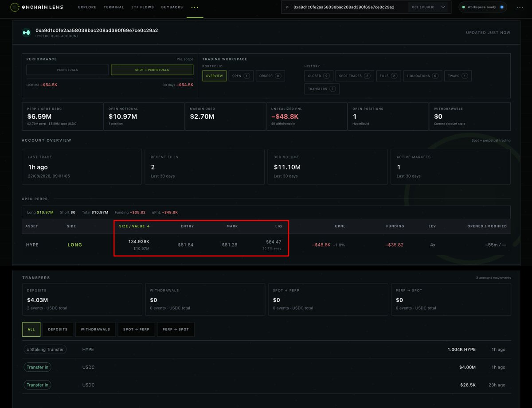The width and height of the screenshot is (532, 408).
Task: Click the account address heading
Action: [97, 31]
